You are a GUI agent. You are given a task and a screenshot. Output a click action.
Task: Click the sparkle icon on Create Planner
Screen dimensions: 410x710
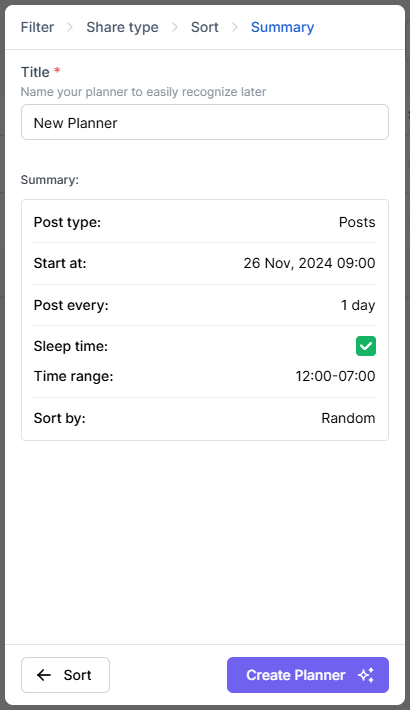(x=366, y=675)
